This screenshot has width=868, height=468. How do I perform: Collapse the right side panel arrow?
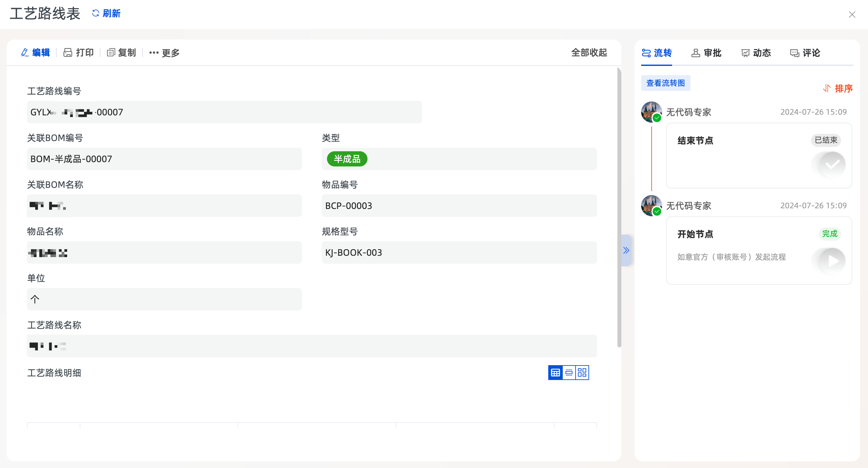click(x=626, y=250)
